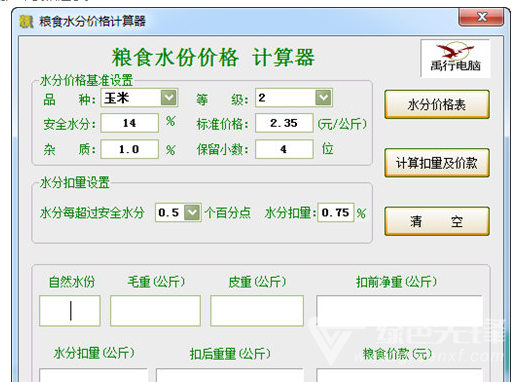Click the 水分价格基准设置 group label
The image size is (522, 382).
(86, 81)
